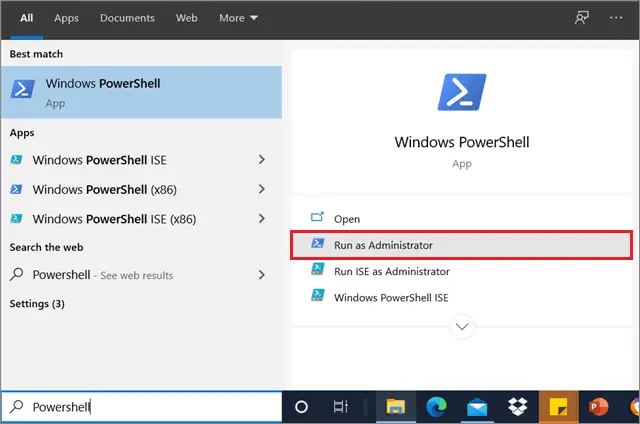The width and height of the screenshot is (640, 424).
Task: Click the Windows PowerShell title in preview pane
Action: pos(462,142)
